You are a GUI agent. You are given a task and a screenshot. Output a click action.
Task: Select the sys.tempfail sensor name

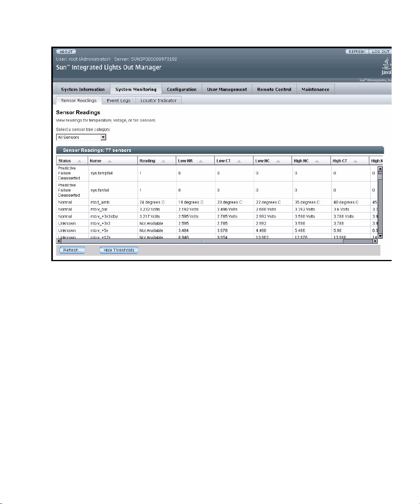[102, 173]
